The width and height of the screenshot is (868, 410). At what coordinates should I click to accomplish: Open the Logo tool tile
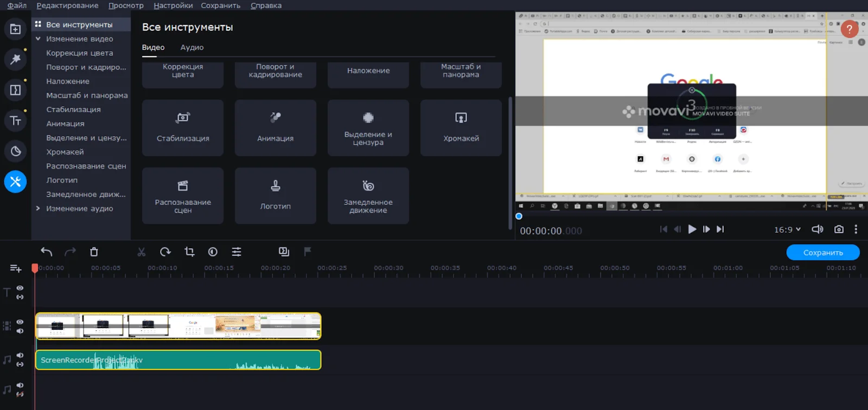(x=276, y=196)
